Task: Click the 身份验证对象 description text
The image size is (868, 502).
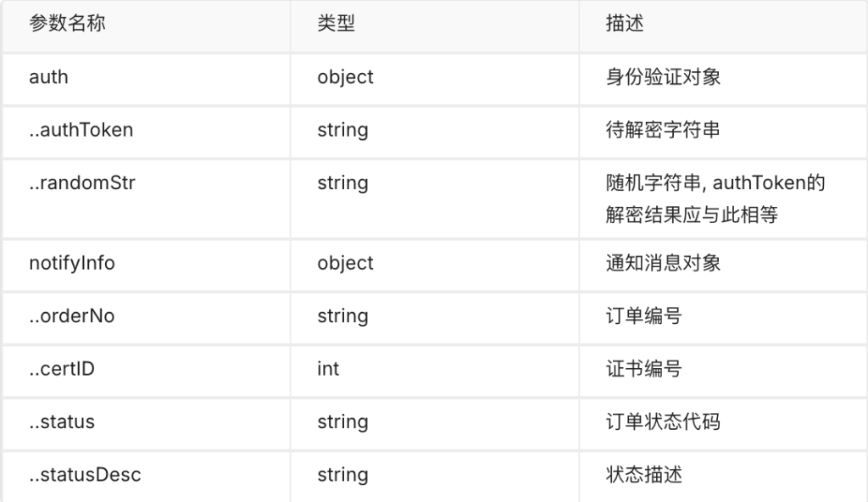Action: (663, 77)
